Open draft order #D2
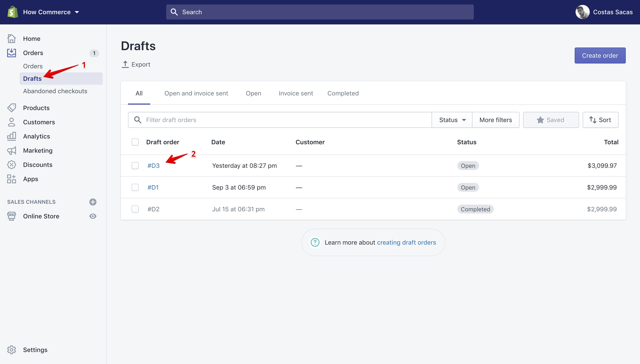Image resolution: width=640 pixels, height=364 pixels. click(153, 209)
